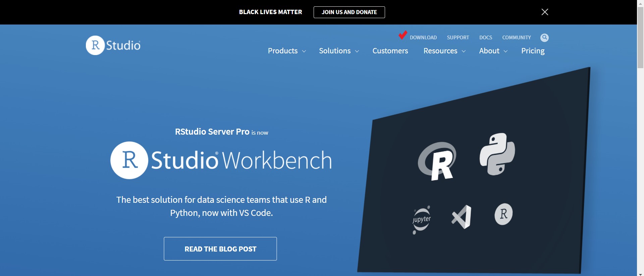The height and width of the screenshot is (276, 644).
Task: Click the Download link
Action: [423, 38]
